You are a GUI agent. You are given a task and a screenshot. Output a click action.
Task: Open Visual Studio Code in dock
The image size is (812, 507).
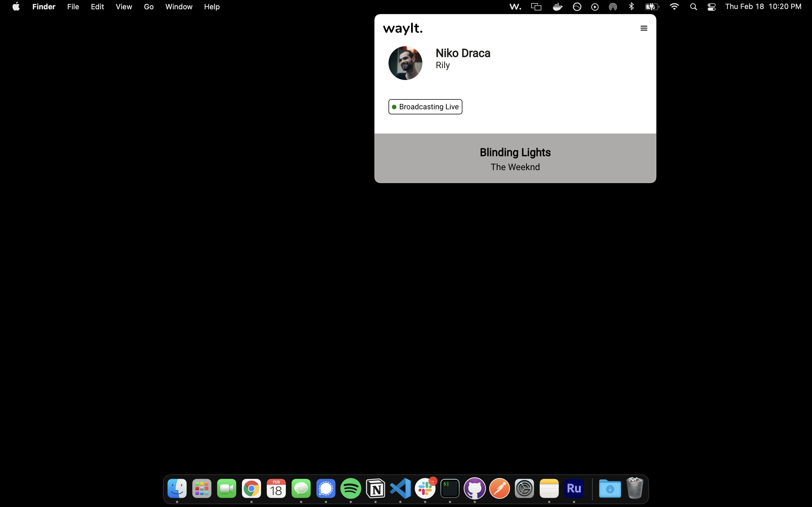pyautogui.click(x=400, y=489)
